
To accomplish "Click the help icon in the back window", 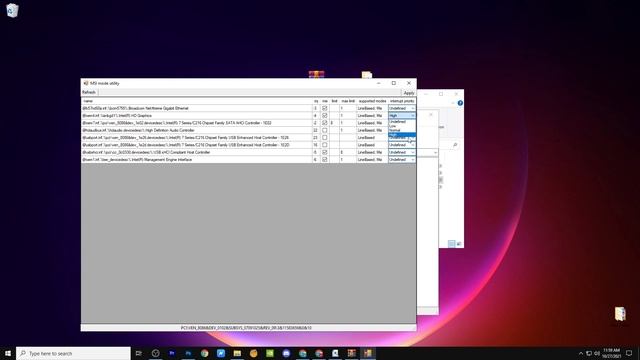I will point(460,103).
